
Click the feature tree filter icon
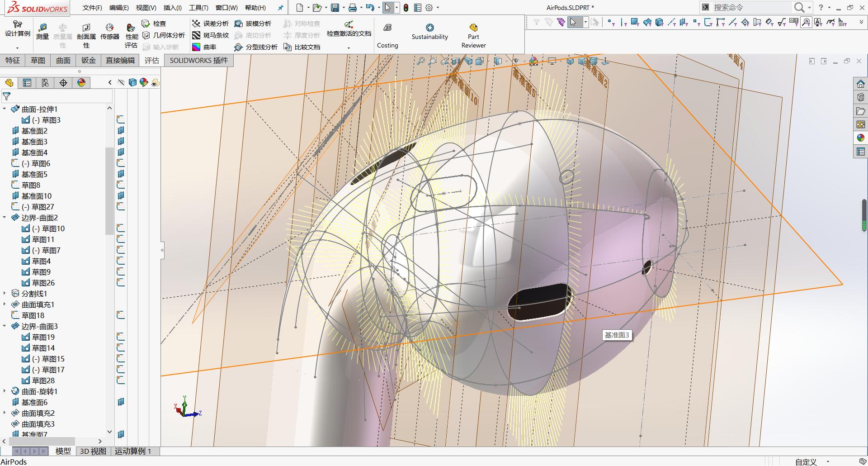(6, 96)
